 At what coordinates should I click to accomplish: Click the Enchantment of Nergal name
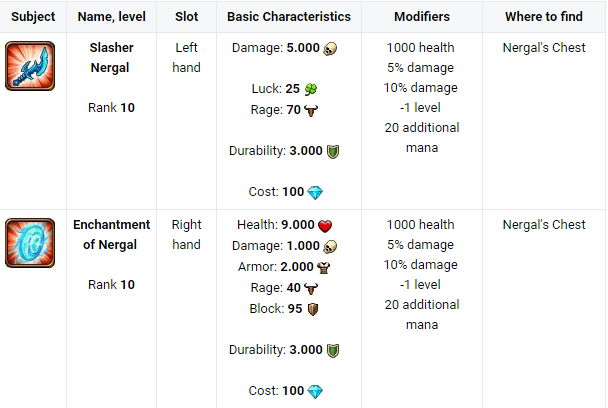pos(112,235)
